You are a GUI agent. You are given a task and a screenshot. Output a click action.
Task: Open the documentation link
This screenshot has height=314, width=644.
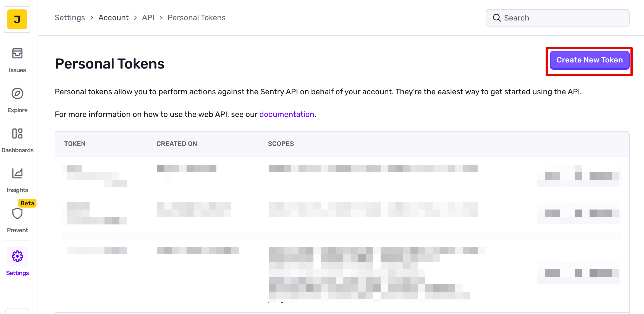287,114
